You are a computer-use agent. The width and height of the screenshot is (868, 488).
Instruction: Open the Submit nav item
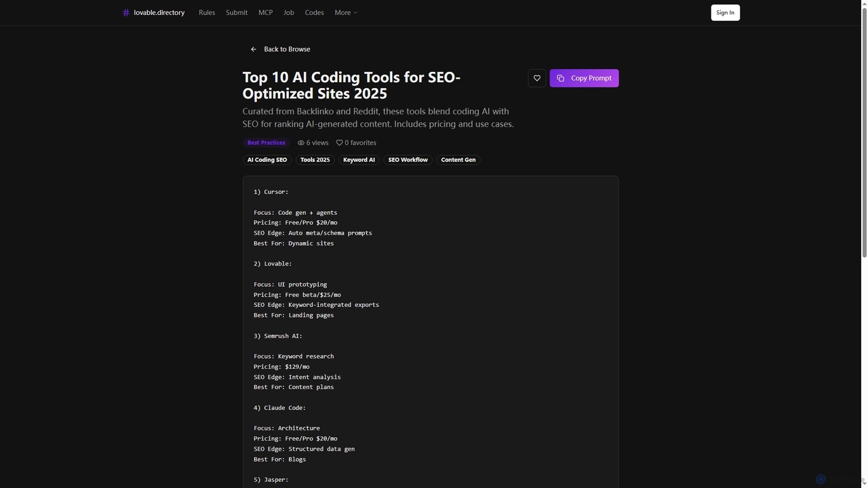coord(237,13)
